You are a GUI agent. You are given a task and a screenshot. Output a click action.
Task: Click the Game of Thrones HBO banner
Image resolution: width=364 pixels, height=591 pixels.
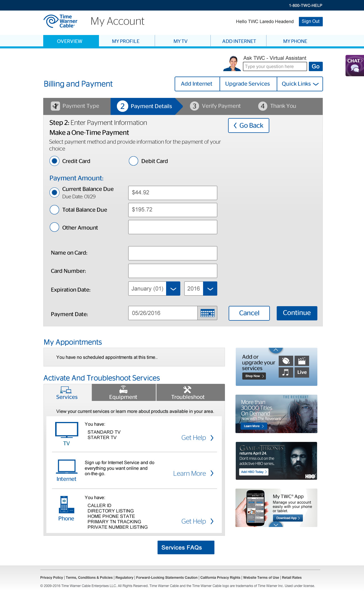click(x=276, y=461)
